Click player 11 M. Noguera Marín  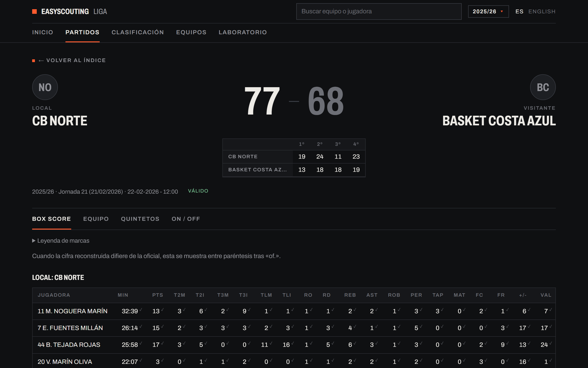click(72, 311)
